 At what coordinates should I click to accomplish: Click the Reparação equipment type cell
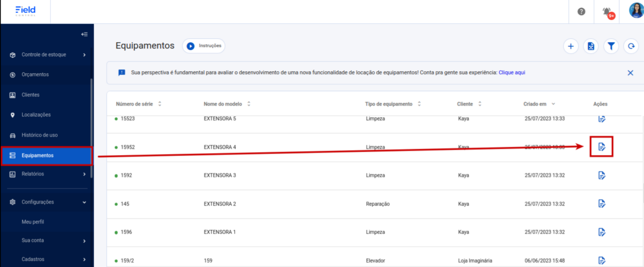(x=377, y=204)
